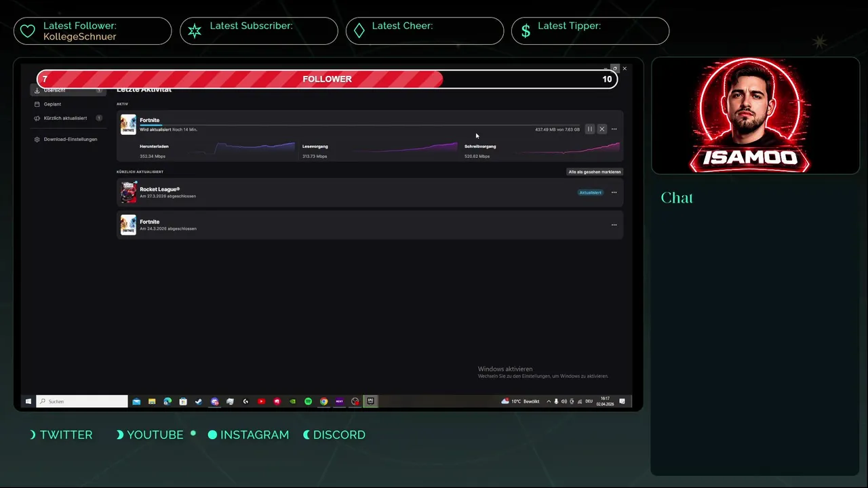Cancel the active Fortnite update
This screenshot has width=868, height=488.
click(x=601, y=129)
